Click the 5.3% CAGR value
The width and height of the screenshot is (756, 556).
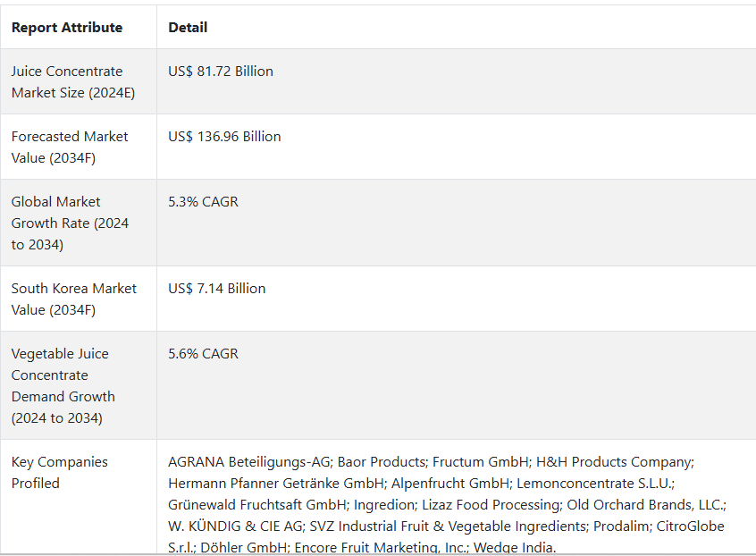[203, 201]
